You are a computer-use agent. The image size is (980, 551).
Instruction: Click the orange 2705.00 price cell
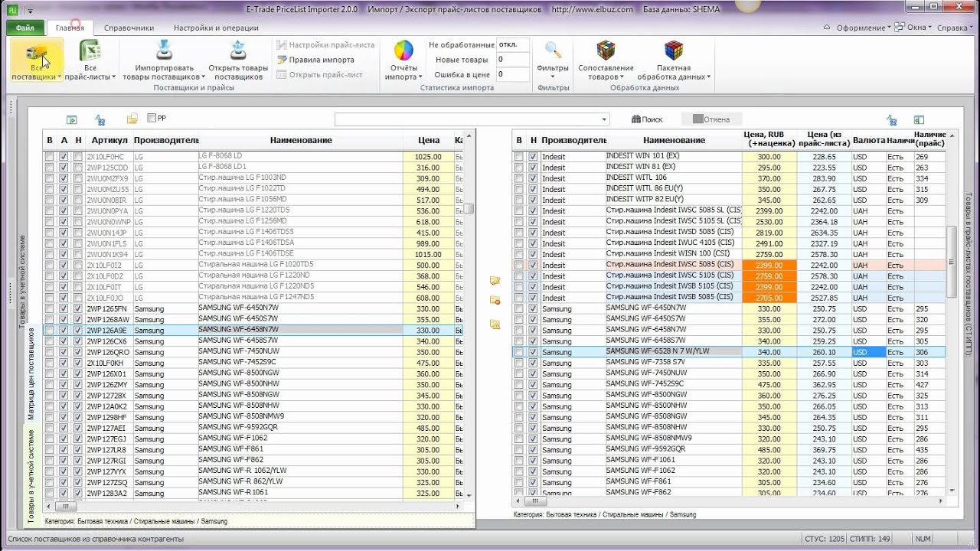click(769, 298)
